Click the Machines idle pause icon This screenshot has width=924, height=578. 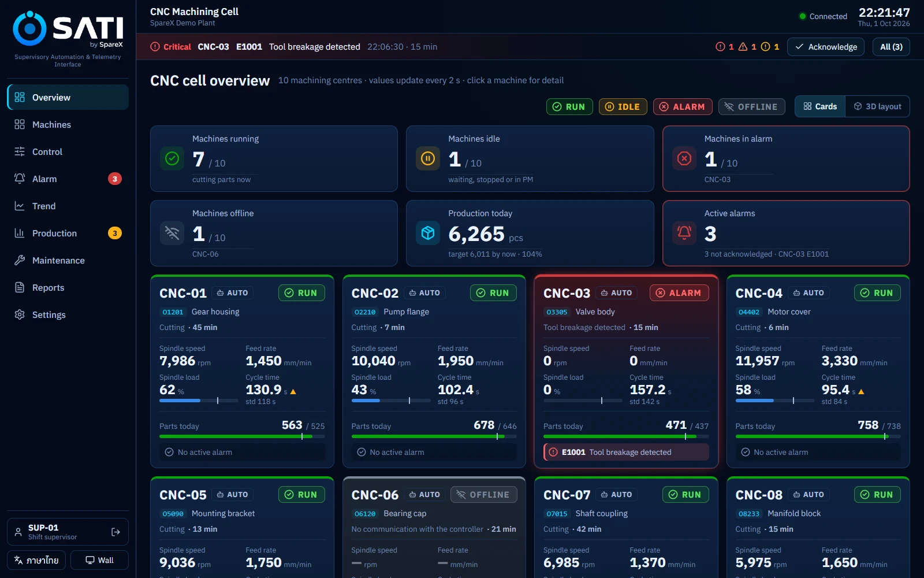click(428, 158)
